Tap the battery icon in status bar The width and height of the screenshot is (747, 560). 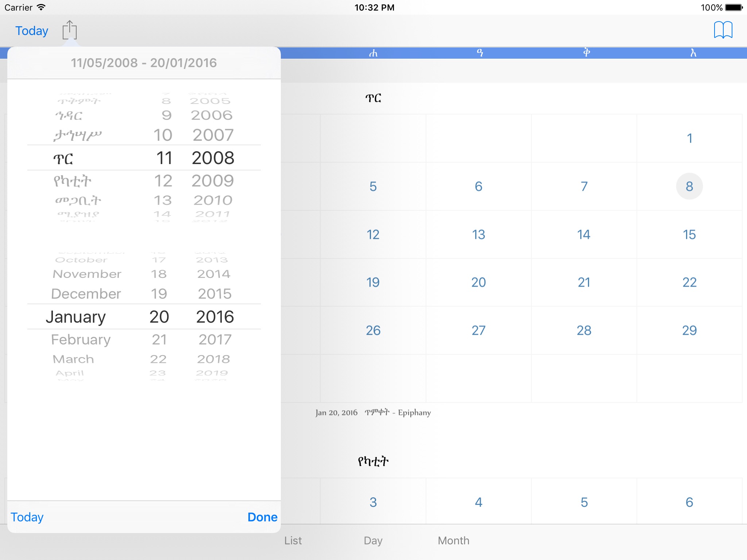click(x=734, y=7)
